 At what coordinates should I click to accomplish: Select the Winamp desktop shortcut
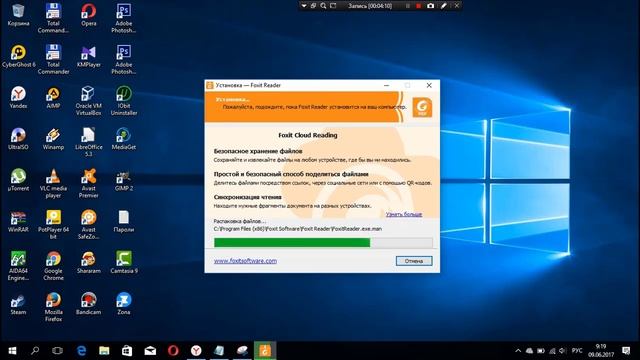click(x=53, y=138)
